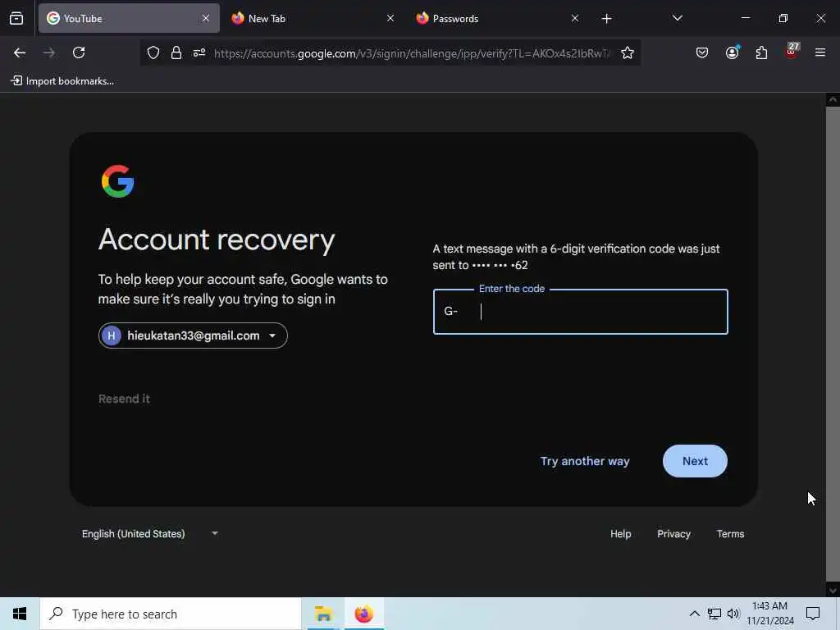Open Firefox account icon
Screen dimensions: 840x630
coord(732,52)
